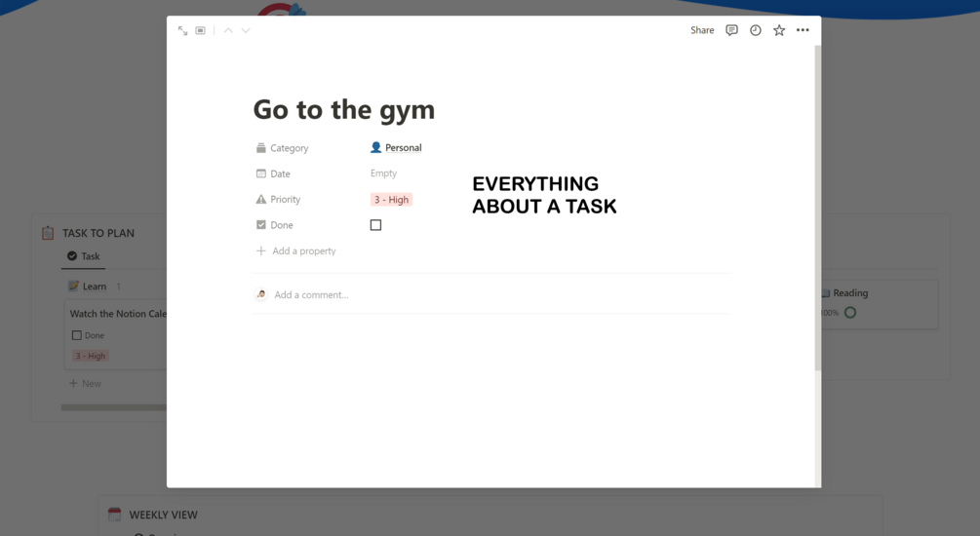Tick Done checkbox on background card

click(x=76, y=335)
